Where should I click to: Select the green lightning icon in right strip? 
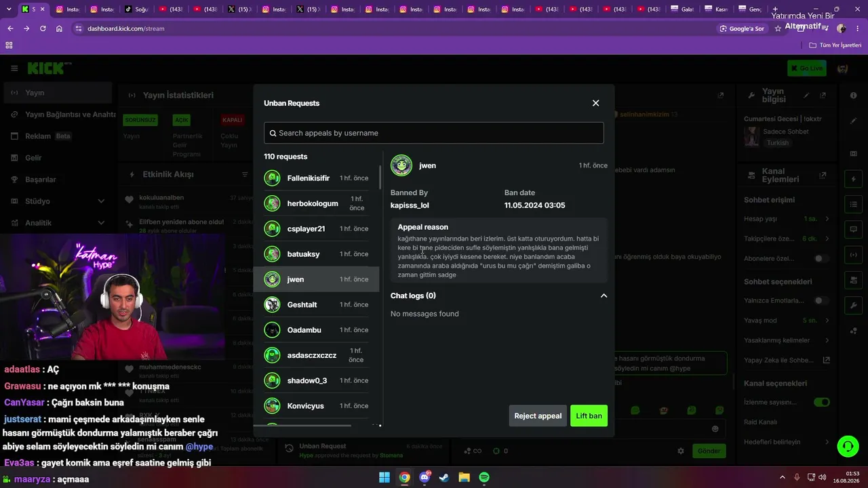point(853,179)
